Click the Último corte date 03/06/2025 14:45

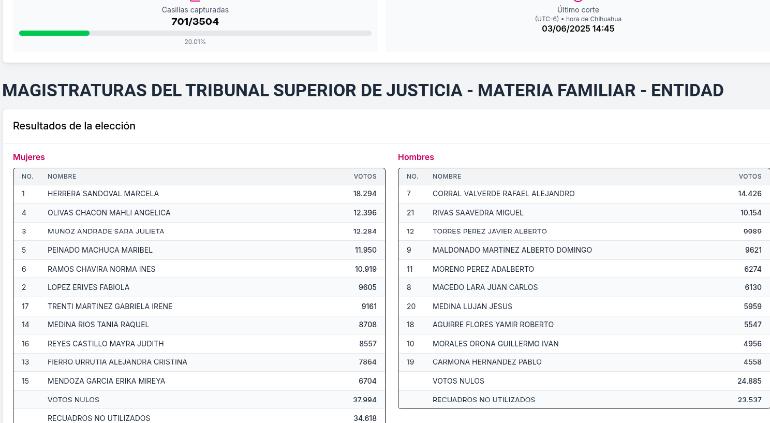pos(578,28)
